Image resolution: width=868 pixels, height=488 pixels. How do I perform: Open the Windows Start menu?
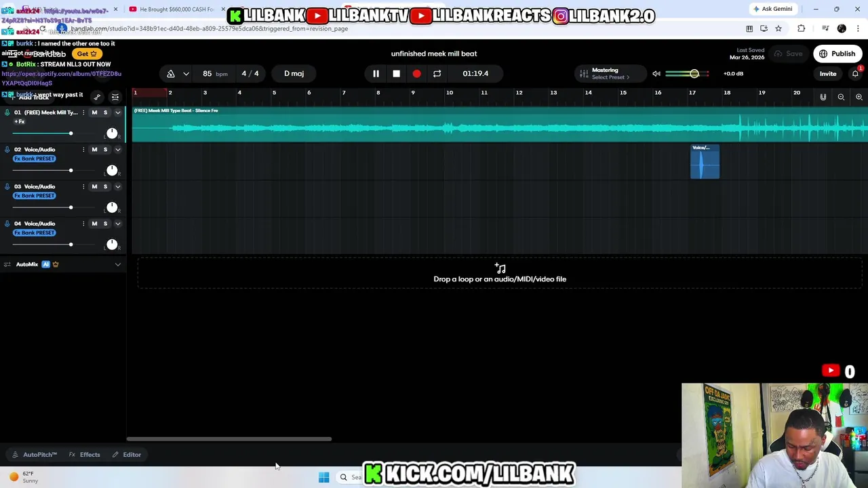pyautogui.click(x=323, y=477)
